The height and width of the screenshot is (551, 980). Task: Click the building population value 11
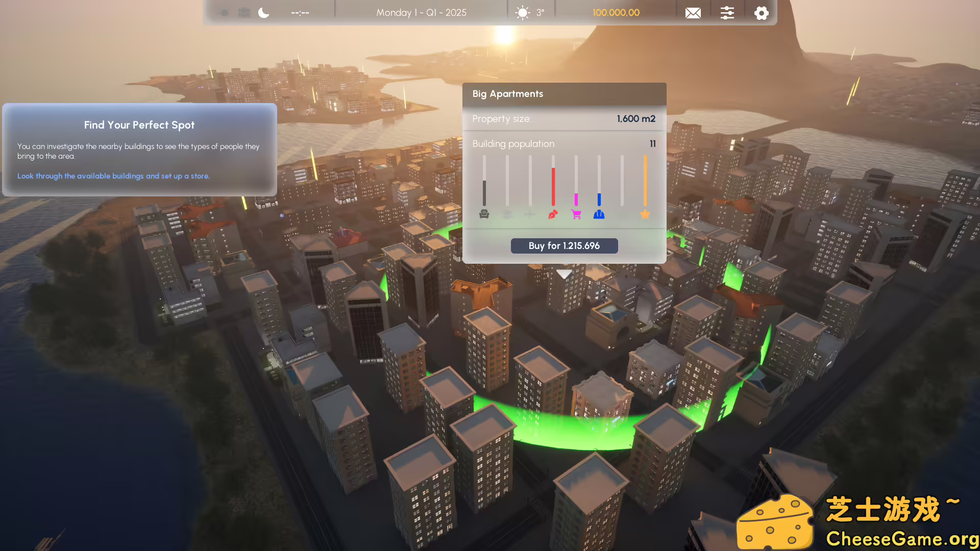point(652,144)
